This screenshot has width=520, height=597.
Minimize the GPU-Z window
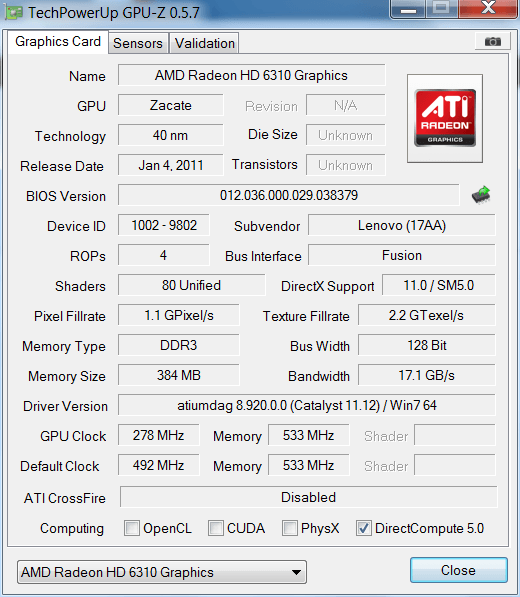tap(408, 9)
